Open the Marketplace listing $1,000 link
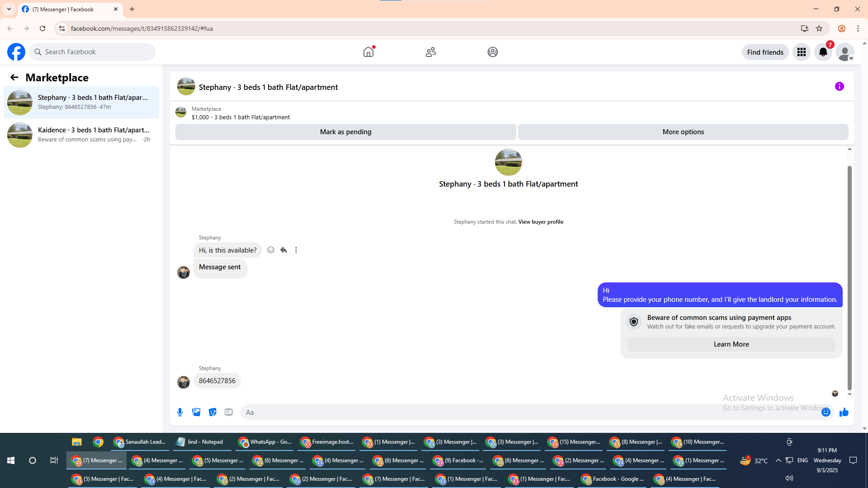The image size is (868, 488). pos(241,117)
